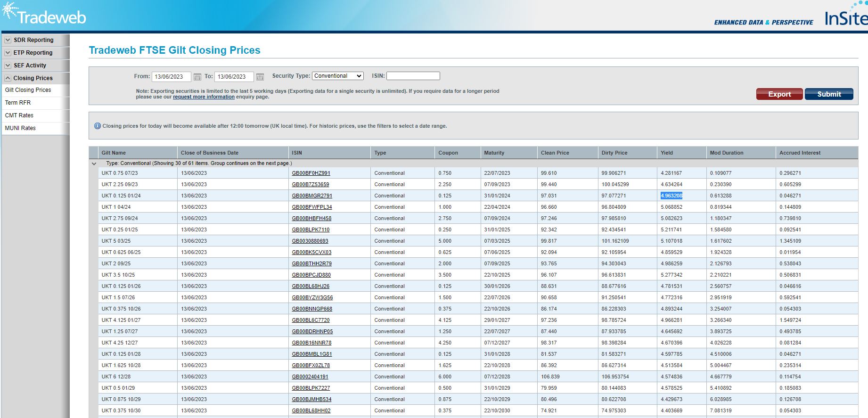Open ISIN link GB00BTHH2R79
The width and height of the screenshot is (868, 418).
pos(311,263)
